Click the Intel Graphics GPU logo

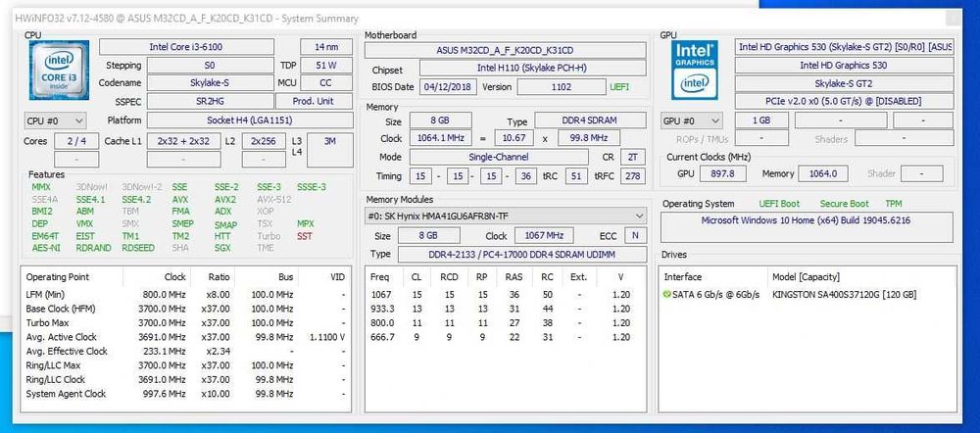click(695, 70)
